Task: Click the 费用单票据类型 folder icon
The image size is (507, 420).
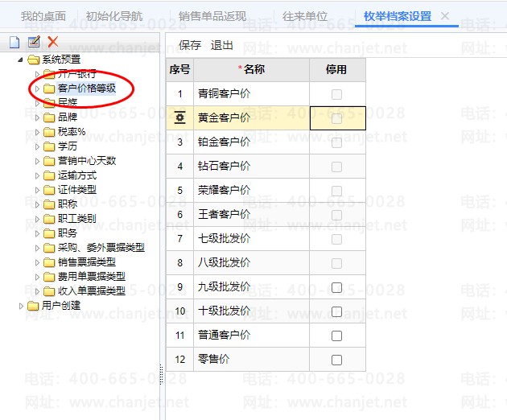Action: 49,277
